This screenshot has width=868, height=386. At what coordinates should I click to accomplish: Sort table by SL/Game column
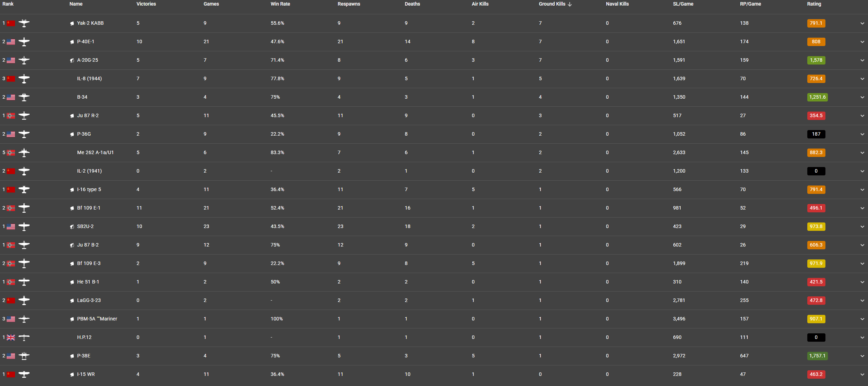(683, 4)
